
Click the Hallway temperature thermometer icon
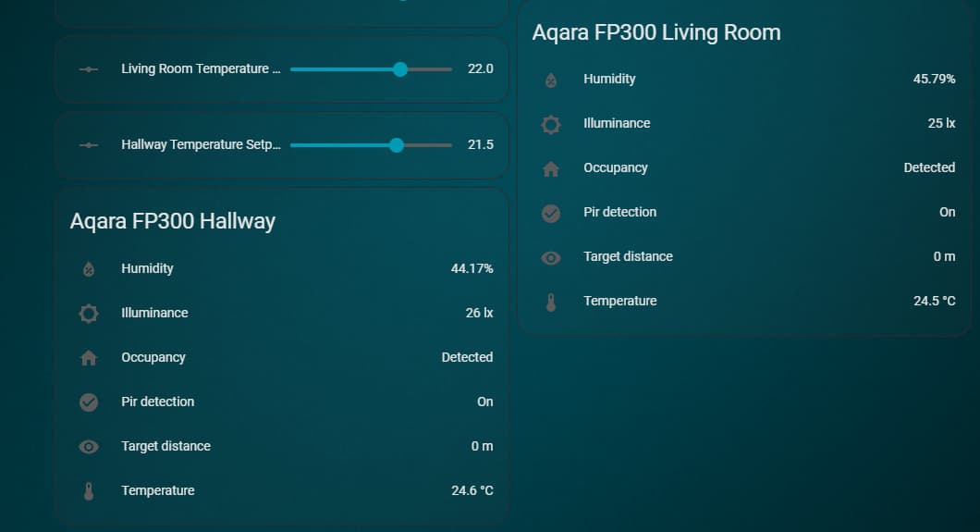click(x=89, y=491)
